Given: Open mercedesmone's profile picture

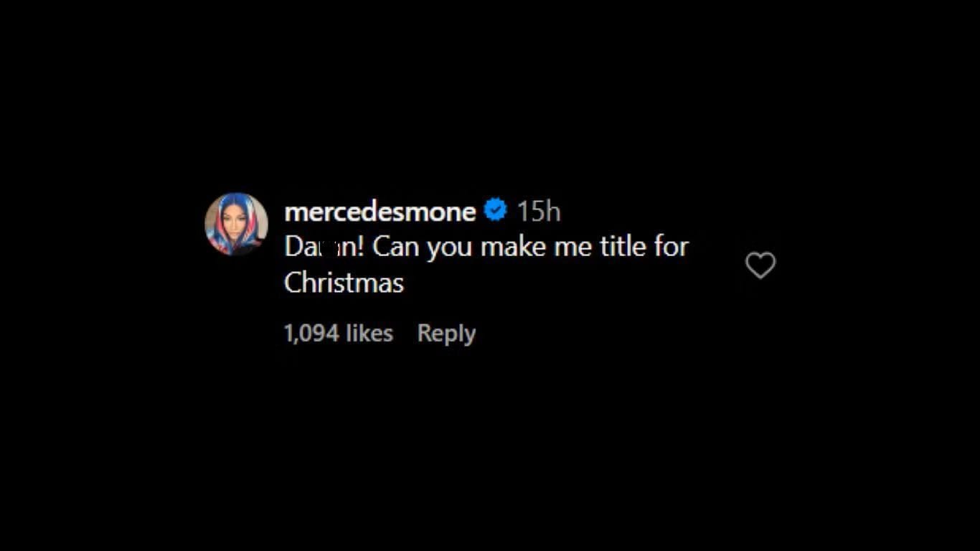Looking at the screenshot, I should pos(236,224).
